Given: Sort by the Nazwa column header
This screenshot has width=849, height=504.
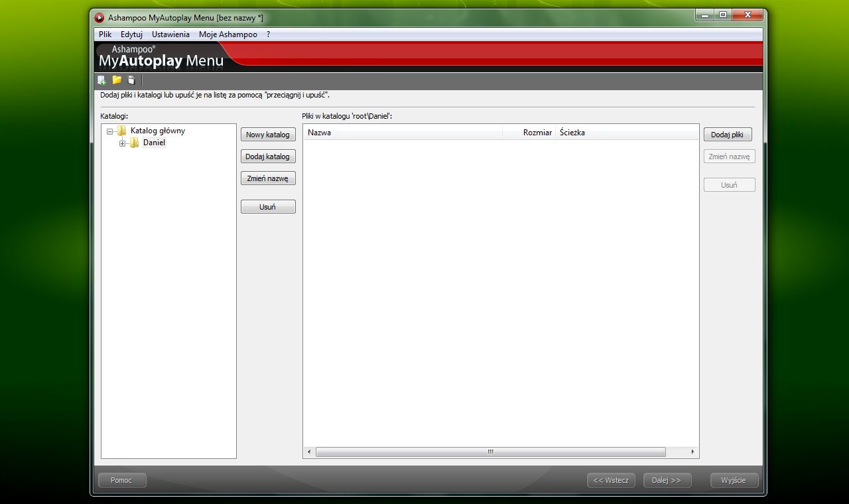Looking at the screenshot, I should click(403, 133).
